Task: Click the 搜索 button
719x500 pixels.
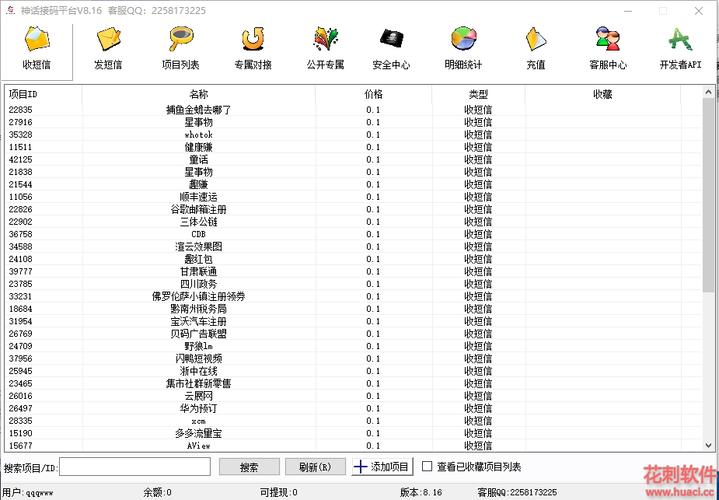Action: 249,467
